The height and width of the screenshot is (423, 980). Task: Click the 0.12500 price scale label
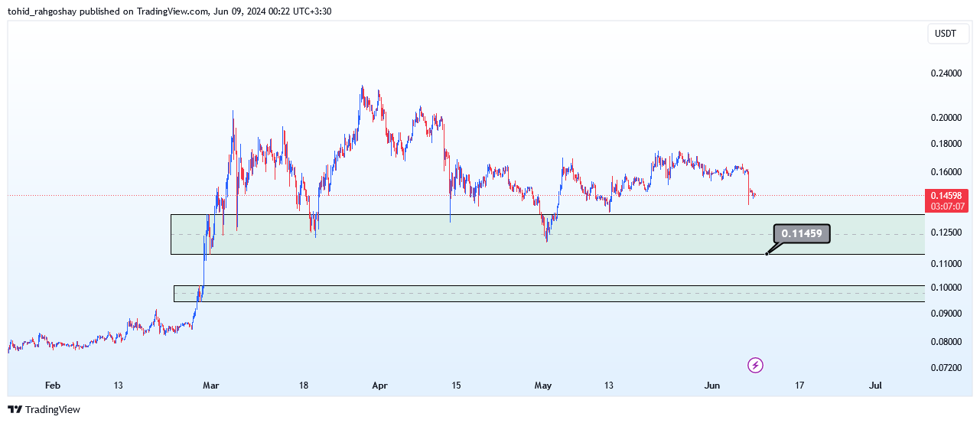click(x=946, y=233)
